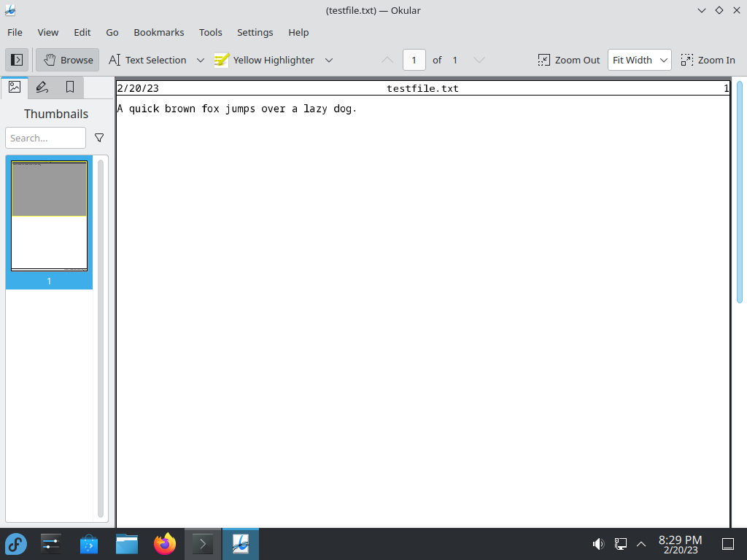Image resolution: width=747 pixels, height=560 pixels.
Task: Open the Settings menu
Action: [255, 32]
